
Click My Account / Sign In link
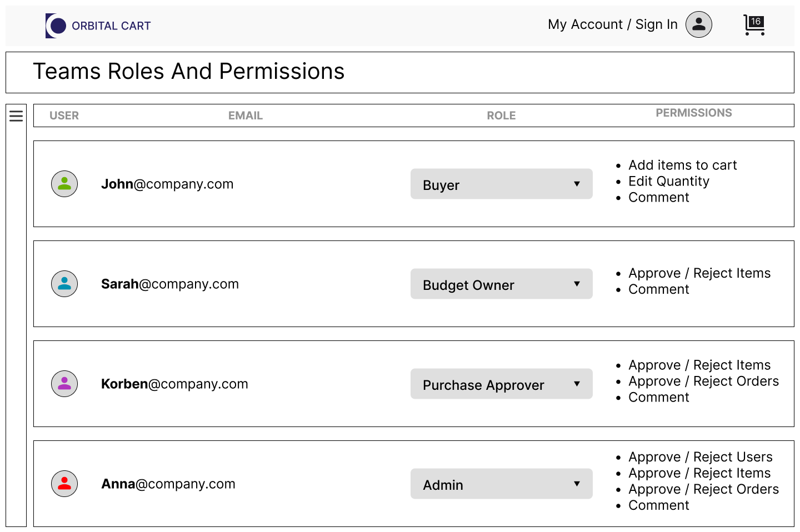(612, 24)
